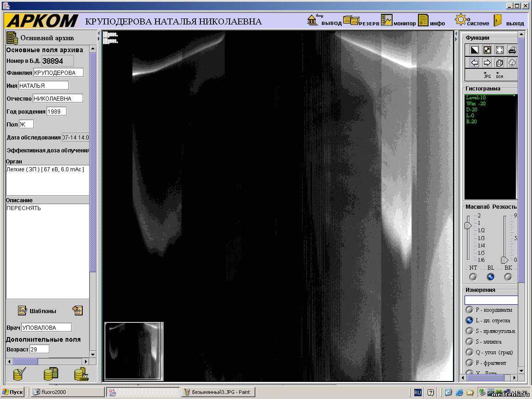Select the NT radio button
Viewport: 532px width, 399px height.
(473, 277)
